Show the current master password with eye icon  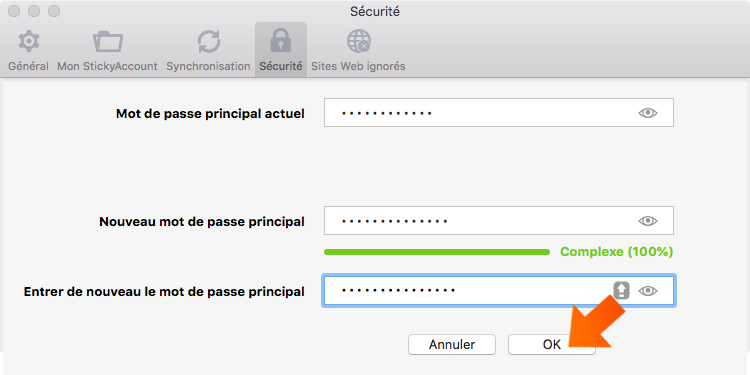(x=648, y=113)
